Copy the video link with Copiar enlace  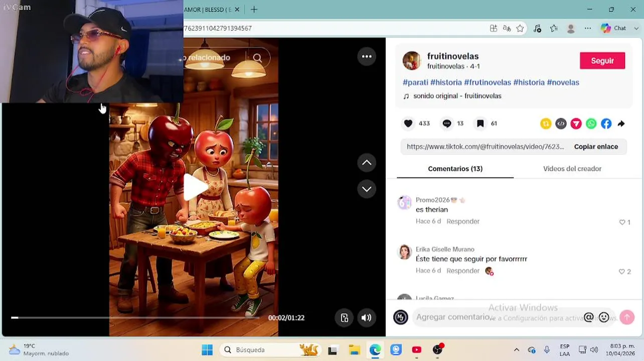tap(596, 146)
